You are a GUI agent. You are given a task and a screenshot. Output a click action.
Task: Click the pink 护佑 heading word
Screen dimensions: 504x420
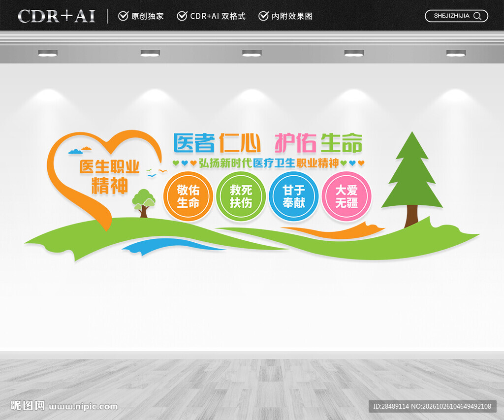295,143
